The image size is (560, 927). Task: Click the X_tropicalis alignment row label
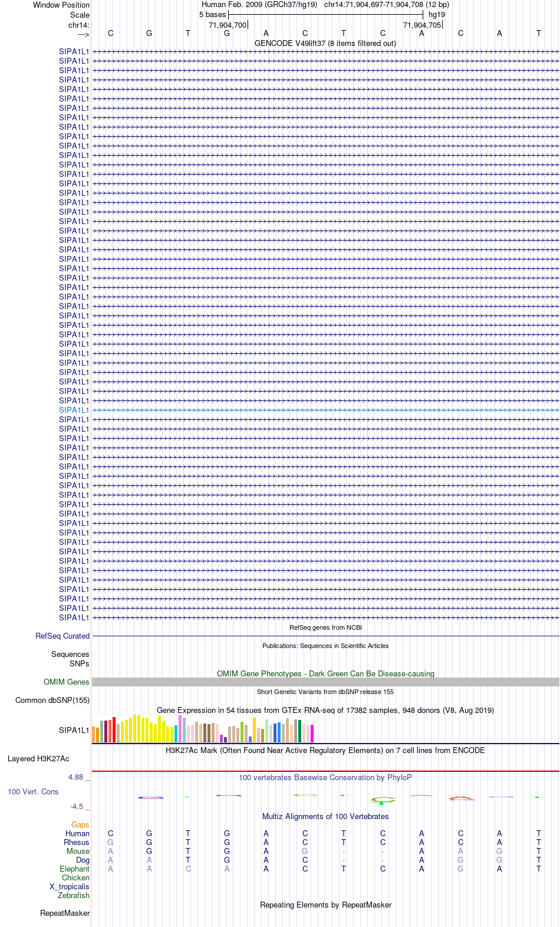[x=70, y=886]
